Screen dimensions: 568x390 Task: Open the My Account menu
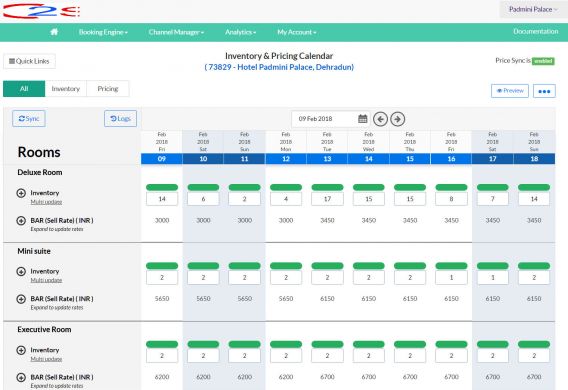(x=297, y=32)
